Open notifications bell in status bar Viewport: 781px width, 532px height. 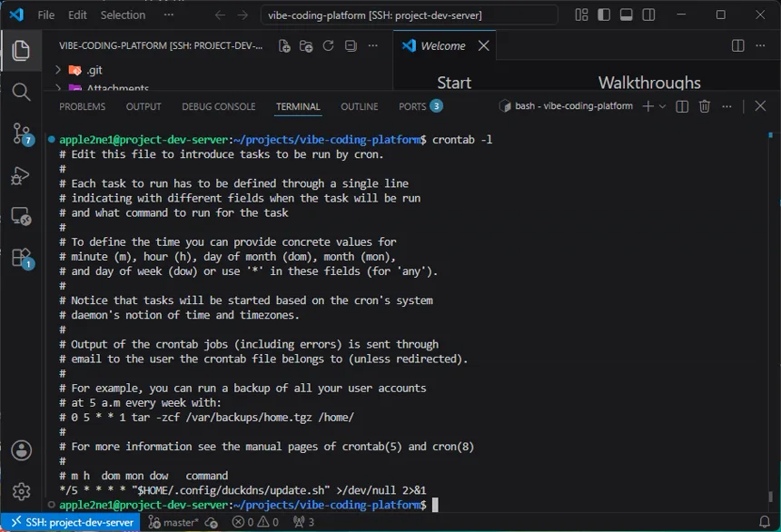[764, 521]
